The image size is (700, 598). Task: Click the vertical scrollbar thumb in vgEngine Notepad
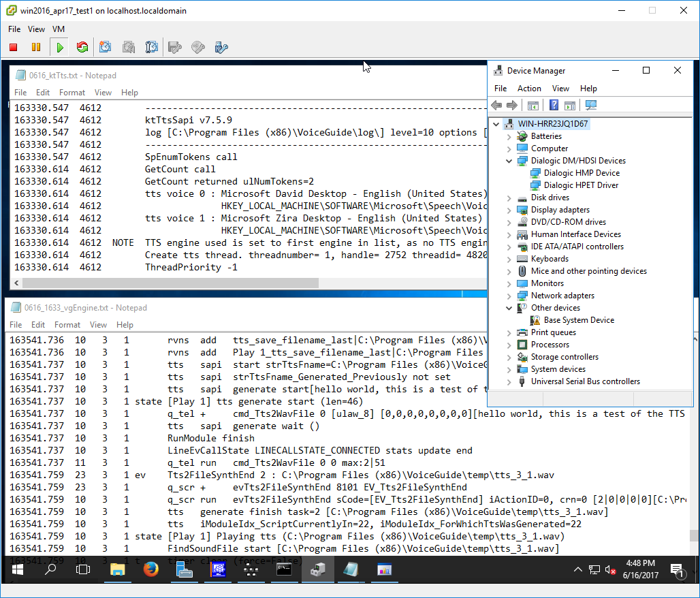click(693, 535)
